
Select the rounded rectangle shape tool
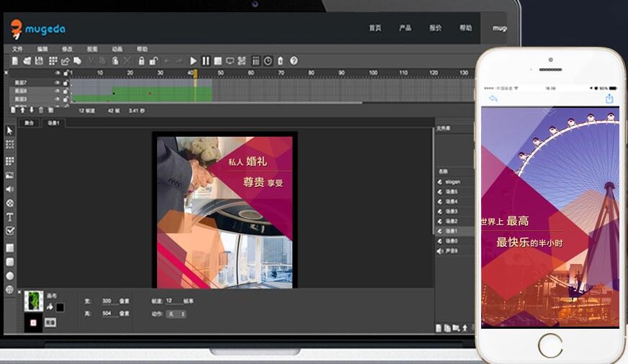pos(9,262)
